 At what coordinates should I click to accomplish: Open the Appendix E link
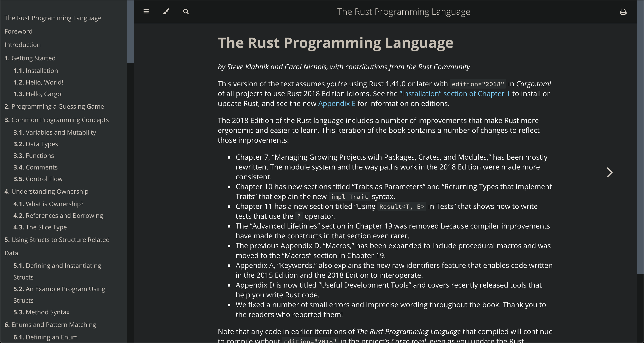pos(337,104)
